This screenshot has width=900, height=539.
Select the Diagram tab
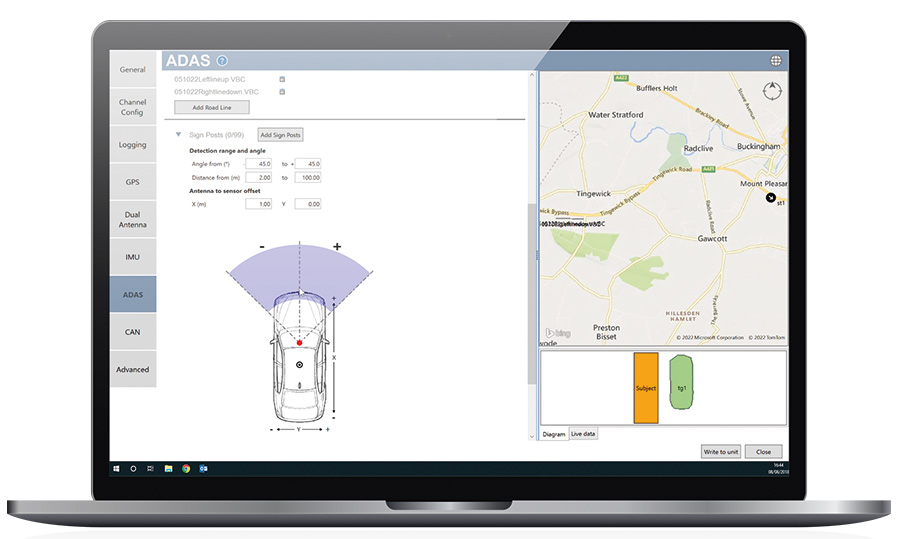[x=554, y=434]
